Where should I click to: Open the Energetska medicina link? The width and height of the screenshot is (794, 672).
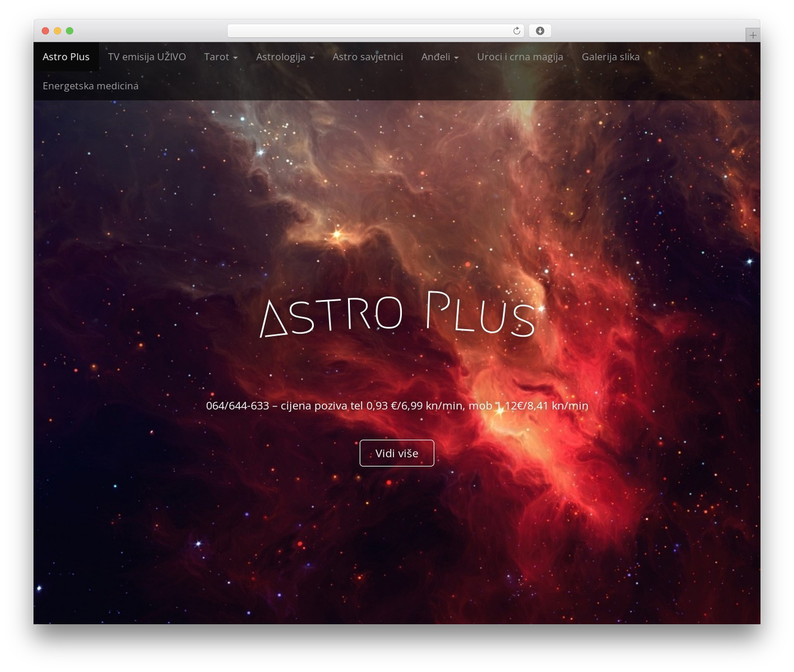tap(91, 86)
